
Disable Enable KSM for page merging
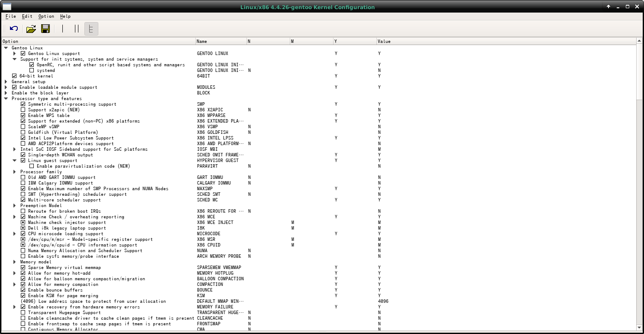tap(23, 295)
